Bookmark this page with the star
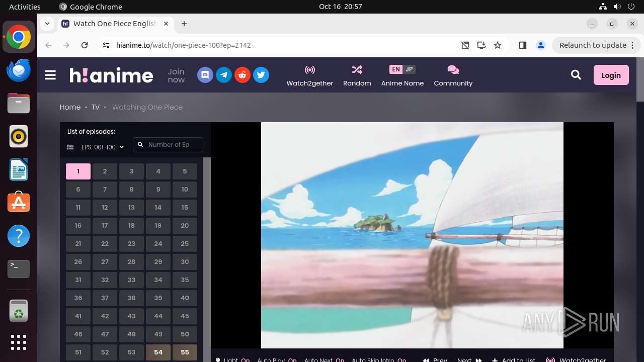The image size is (644, 362). (x=498, y=45)
